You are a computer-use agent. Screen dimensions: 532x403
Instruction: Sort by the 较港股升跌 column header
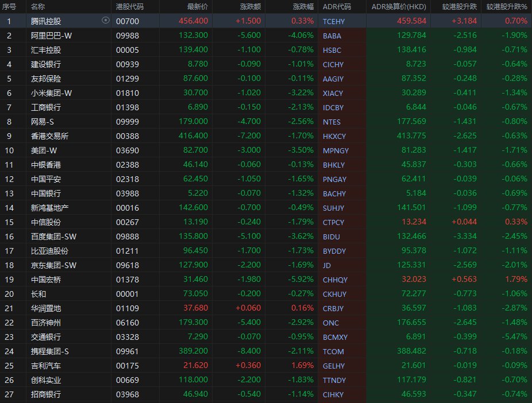click(x=460, y=6)
